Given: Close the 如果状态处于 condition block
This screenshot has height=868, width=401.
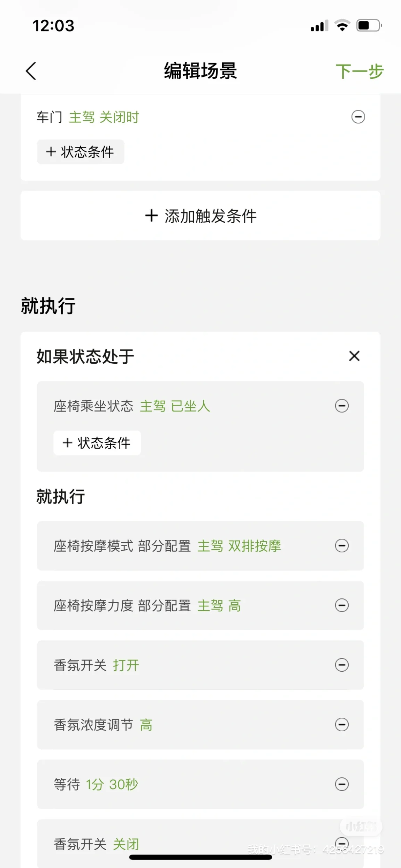Looking at the screenshot, I should 354,356.
